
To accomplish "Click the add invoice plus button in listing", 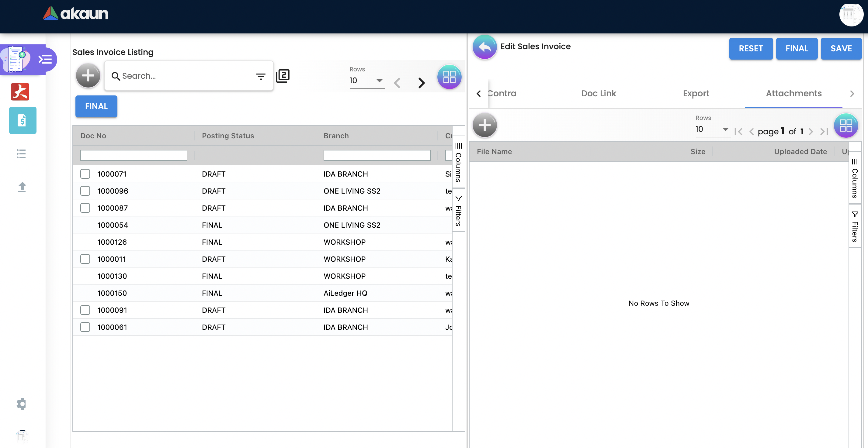I will click(88, 75).
